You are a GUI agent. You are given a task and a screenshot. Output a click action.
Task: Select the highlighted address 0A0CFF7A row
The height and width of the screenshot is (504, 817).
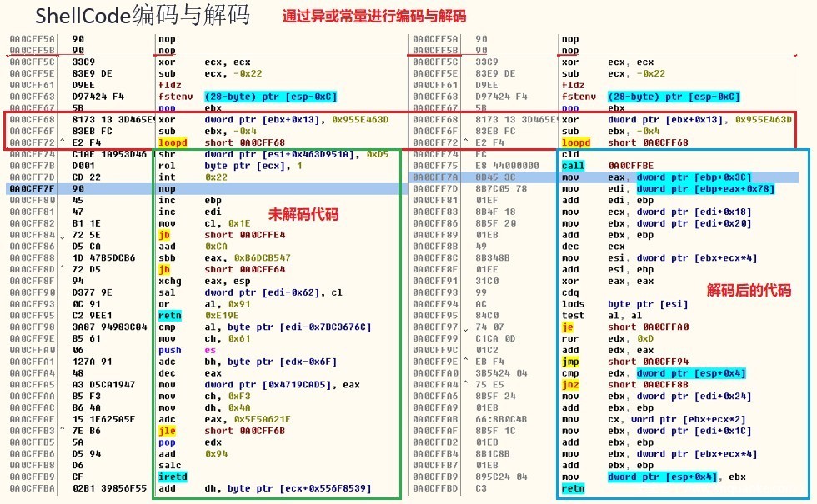click(604, 177)
